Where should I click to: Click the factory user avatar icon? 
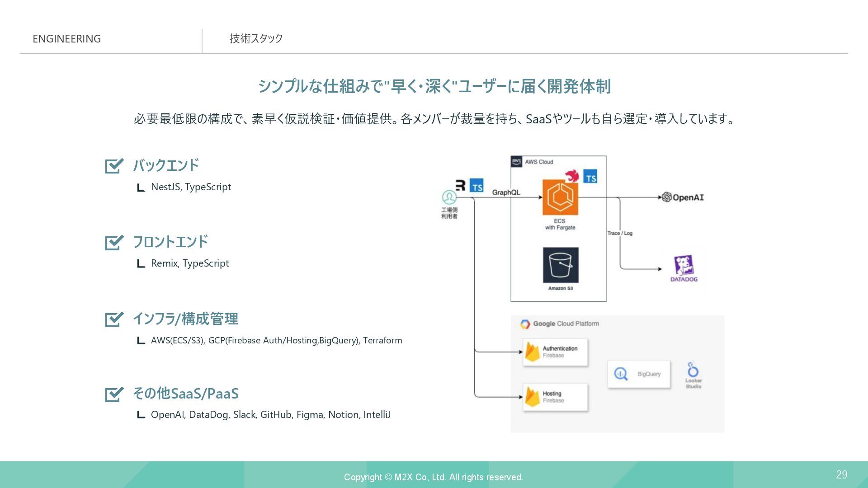[449, 197]
